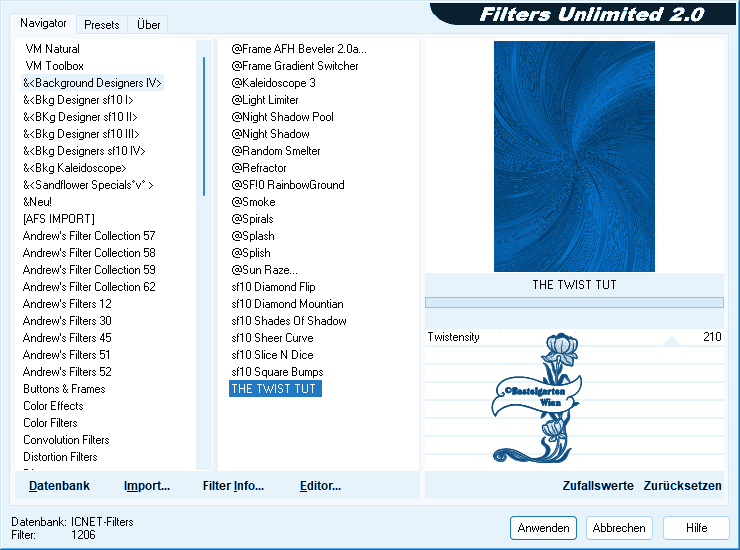The height and width of the screenshot is (550, 740).
Task: Select Andrew's Filter Collection 62
Action: pyautogui.click(x=89, y=287)
